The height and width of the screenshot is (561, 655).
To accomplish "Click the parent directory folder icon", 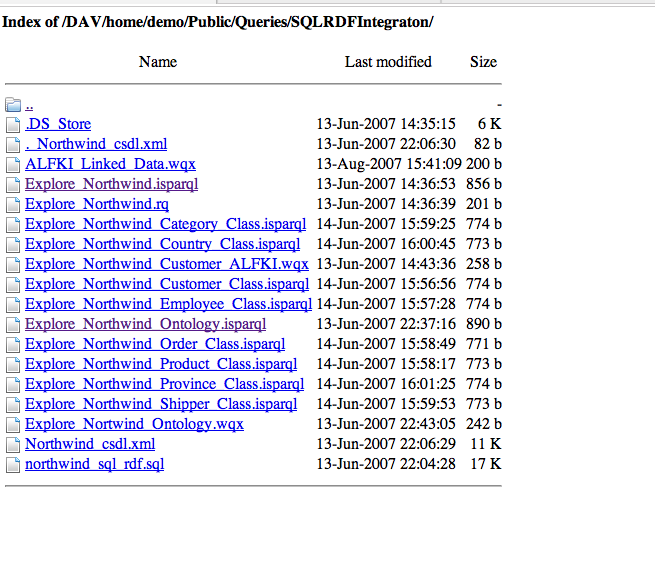I will click(12, 104).
